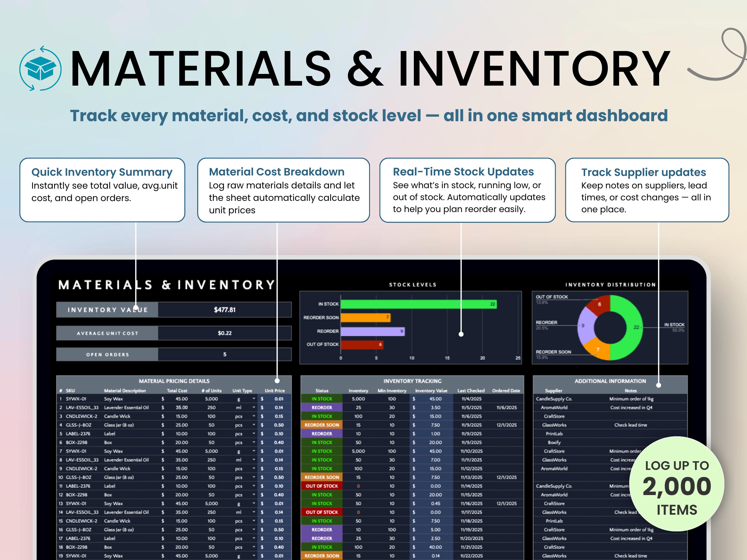This screenshot has width=747, height=560.
Task: Click the Material Cost Breakdown info card
Action: click(283, 190)
